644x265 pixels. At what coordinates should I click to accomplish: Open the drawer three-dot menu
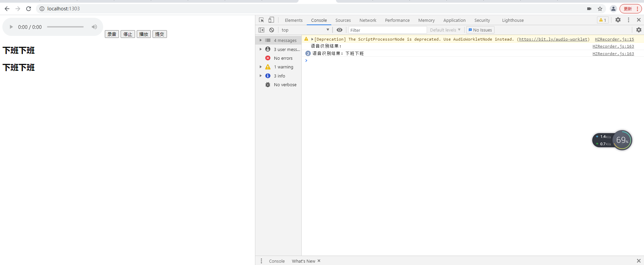(261, 261)
